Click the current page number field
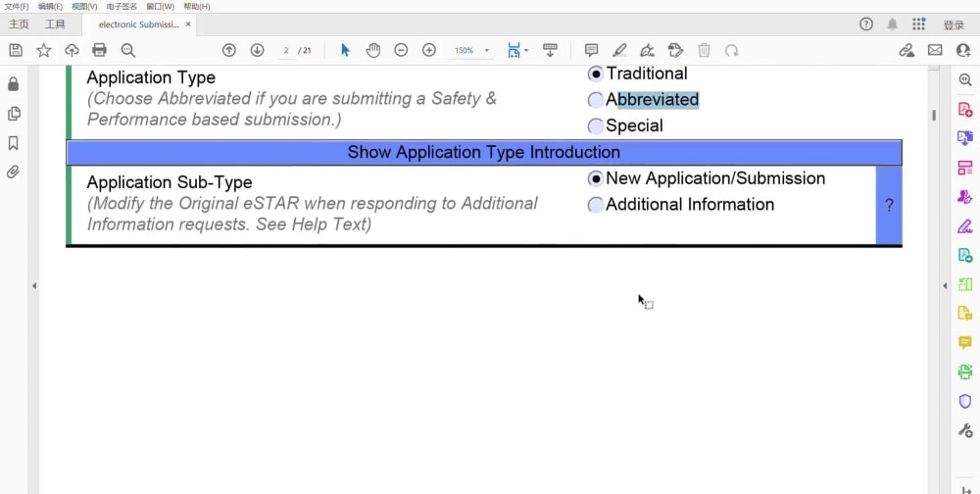The image size is (980, 494). point(285,51)
